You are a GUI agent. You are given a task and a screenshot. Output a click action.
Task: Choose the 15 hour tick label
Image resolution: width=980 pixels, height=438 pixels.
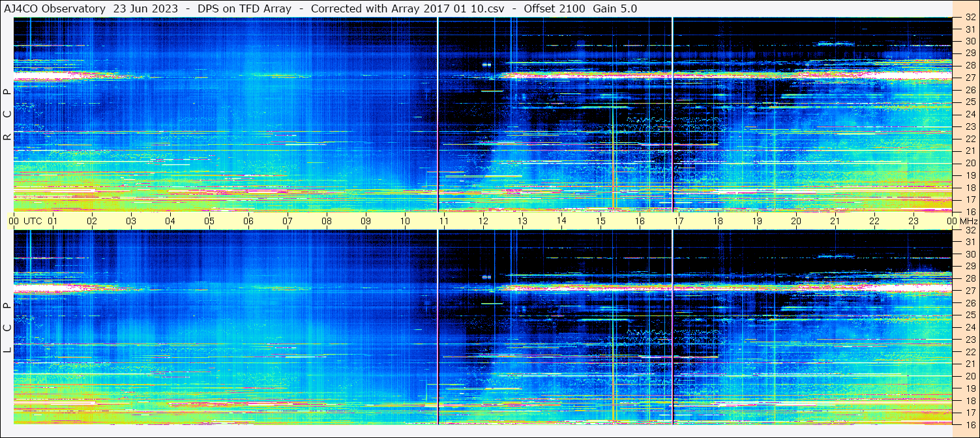pyautogui.click(x=601, y=221)
